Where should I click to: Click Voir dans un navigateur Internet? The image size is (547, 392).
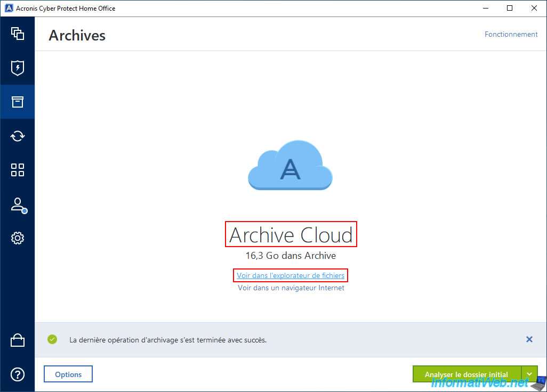pos(291,288)
